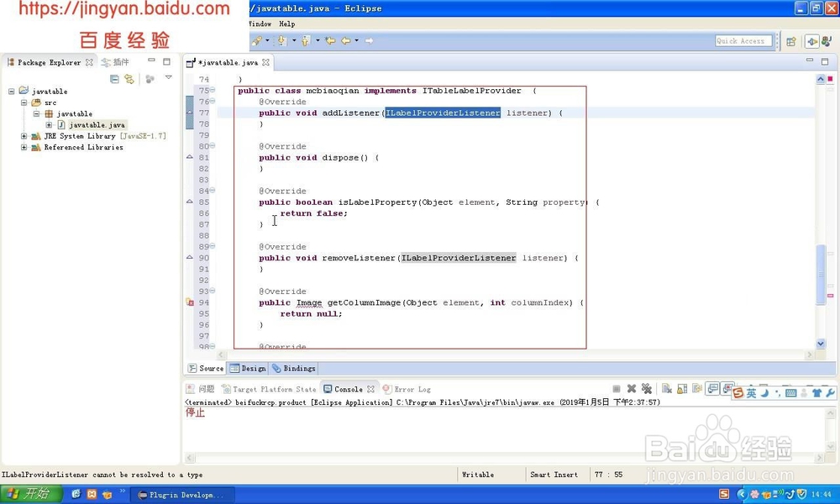Click the editor vertical scrollbar thumb

821,274
